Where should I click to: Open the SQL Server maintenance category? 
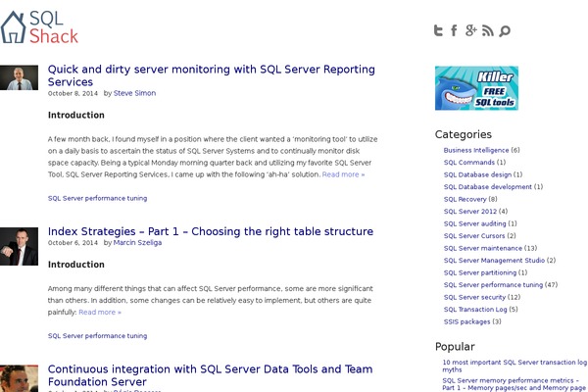pyautogui.click(x=483, y=248)
